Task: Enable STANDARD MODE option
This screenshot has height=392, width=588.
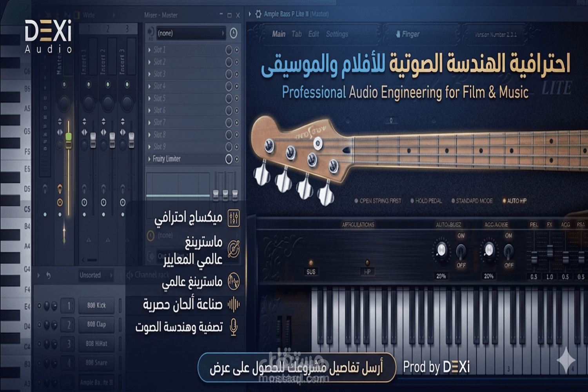Action: point(472,201)
